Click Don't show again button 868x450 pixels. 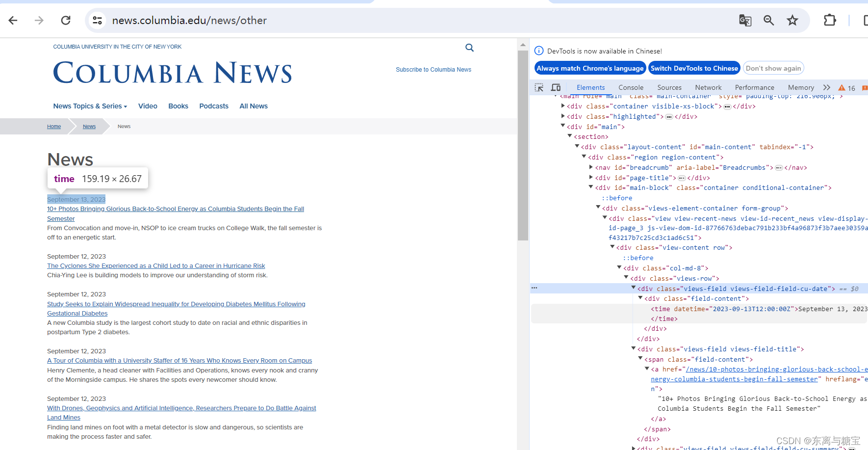click(773, 68)
